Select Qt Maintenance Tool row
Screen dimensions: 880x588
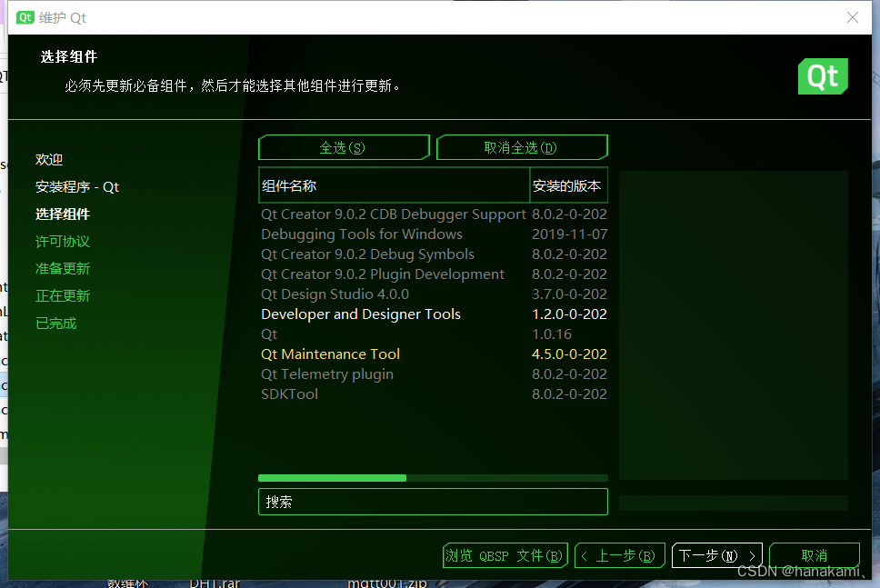(x=433, y=354)
